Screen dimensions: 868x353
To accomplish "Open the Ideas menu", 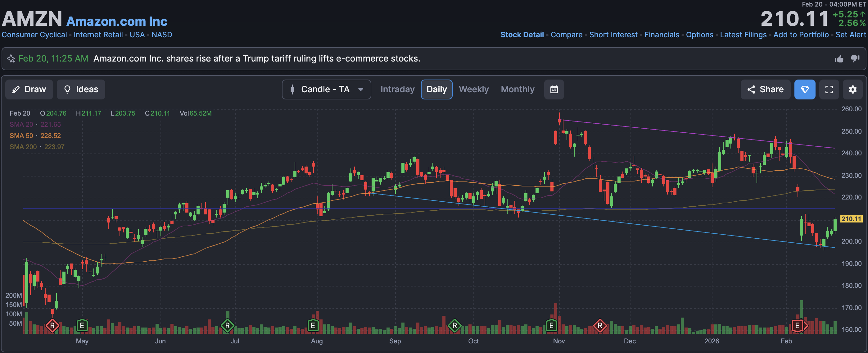I will click(81, 89).
